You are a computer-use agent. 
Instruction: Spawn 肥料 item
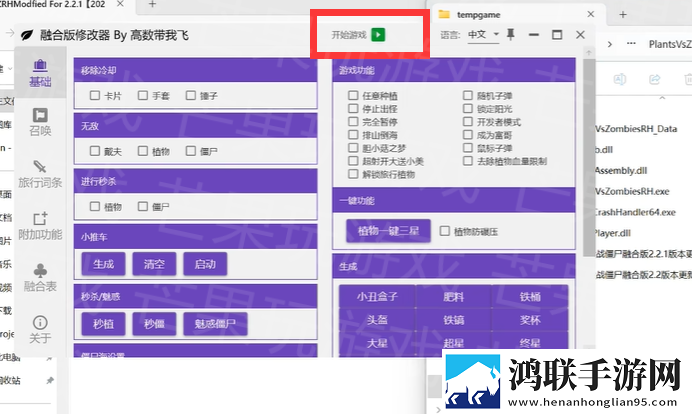(x=454, y=297)
